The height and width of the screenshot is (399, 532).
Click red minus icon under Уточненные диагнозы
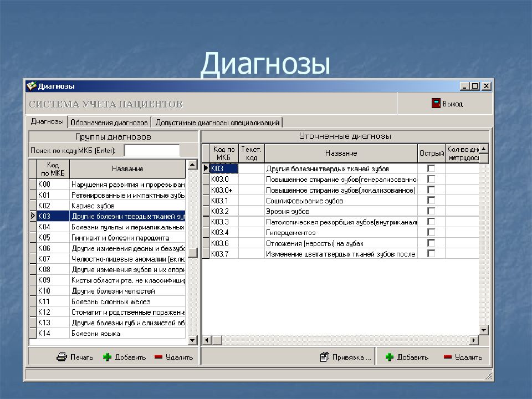448,356
